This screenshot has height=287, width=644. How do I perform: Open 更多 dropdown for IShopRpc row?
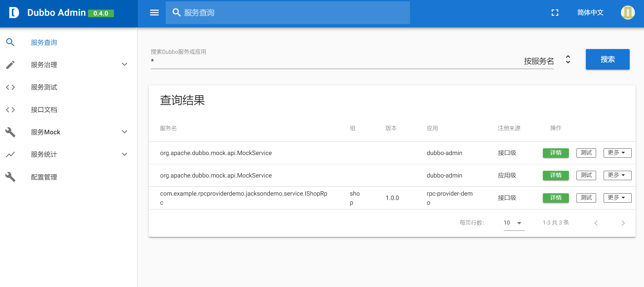tap(617, 198)
